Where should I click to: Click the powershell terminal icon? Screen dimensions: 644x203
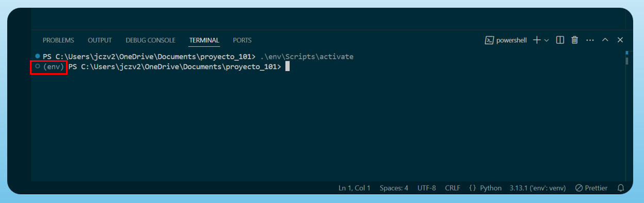coord(489,40)
